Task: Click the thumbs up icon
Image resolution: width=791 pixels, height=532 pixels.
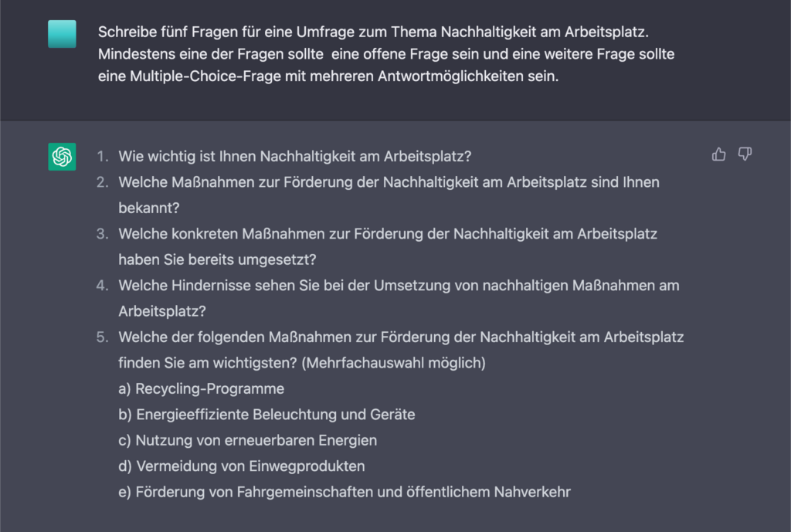Action: [x=718, y=154]
